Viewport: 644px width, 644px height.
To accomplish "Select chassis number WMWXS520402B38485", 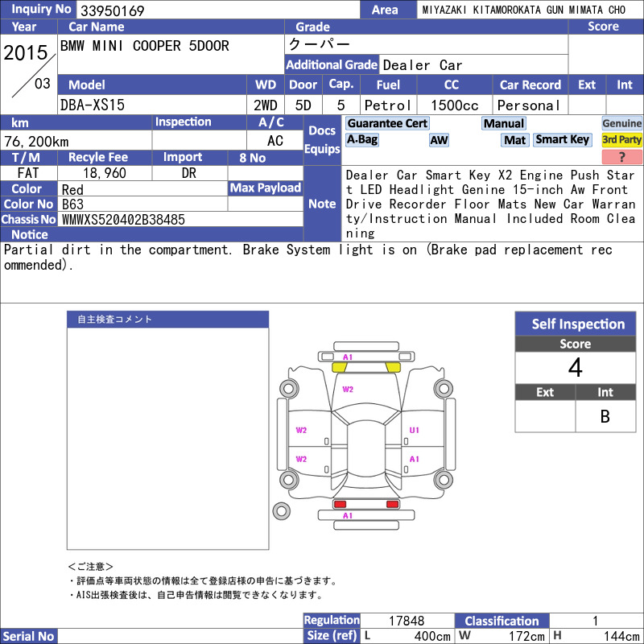I will tap(123, 220).
